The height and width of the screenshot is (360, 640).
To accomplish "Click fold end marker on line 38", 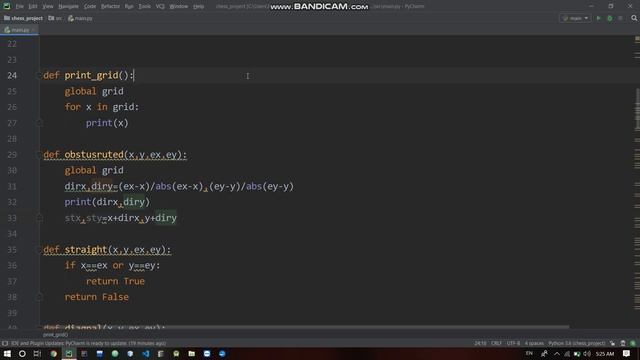I will click(40, 297).
